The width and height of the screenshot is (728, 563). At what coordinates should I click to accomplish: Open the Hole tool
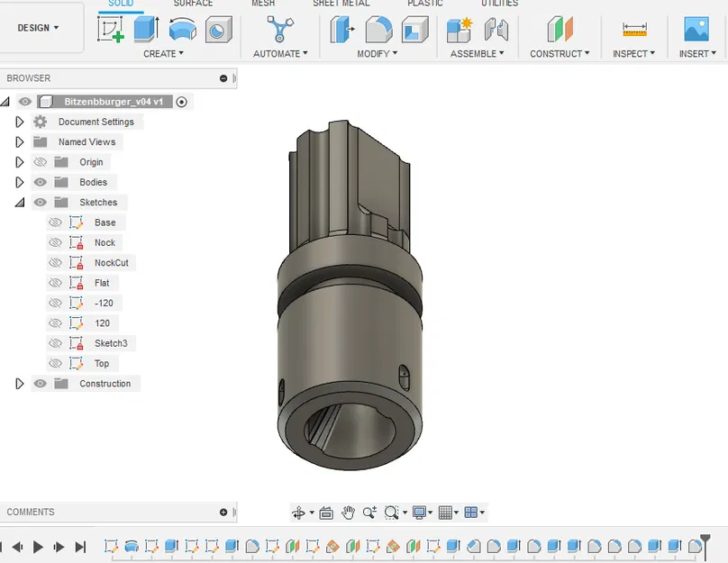(217, 28)
